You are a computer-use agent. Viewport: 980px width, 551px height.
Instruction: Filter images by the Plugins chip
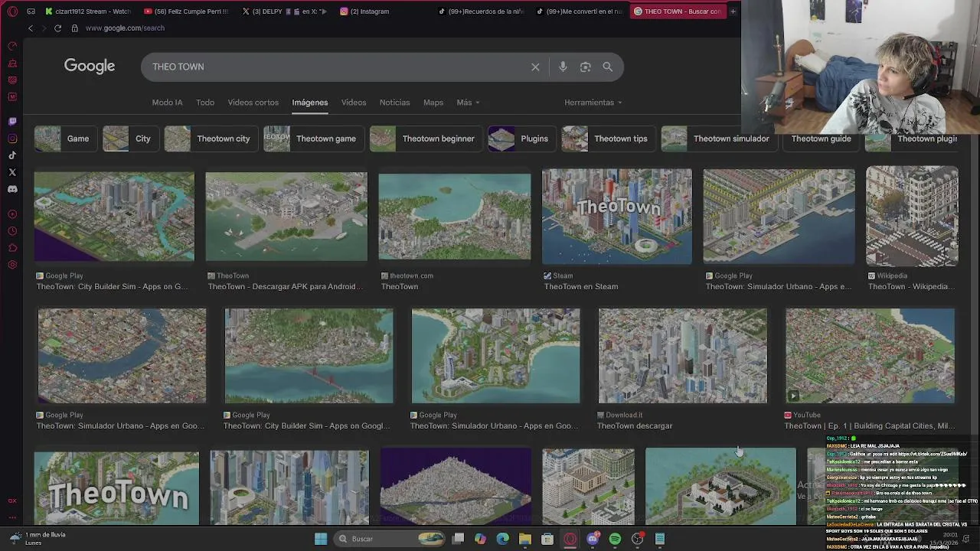(x=521, y=139)
